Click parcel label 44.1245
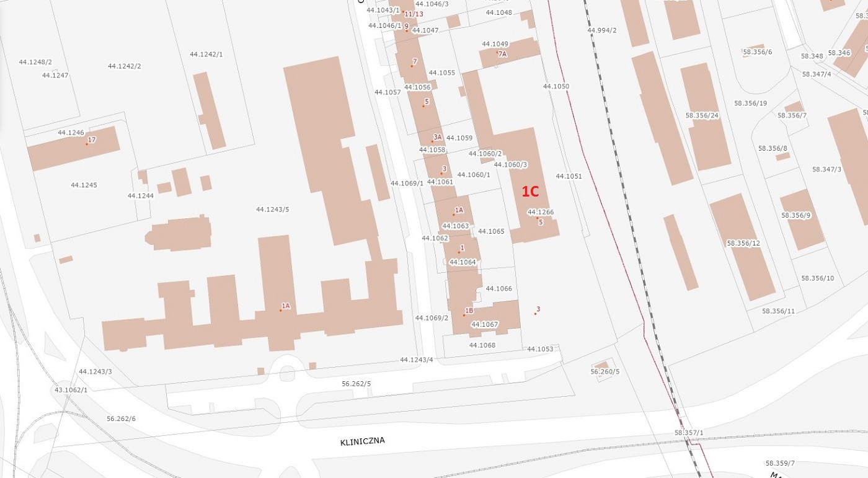The image size is (868, 478). pyautogui.click(x=84, y=185)
